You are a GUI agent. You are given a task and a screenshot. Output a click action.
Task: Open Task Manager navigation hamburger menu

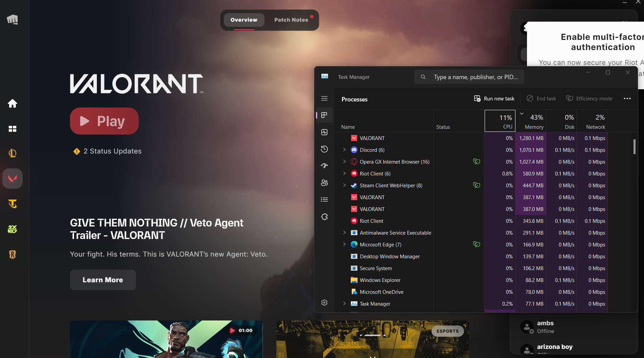pyautogui.click(x=324, y=98)
